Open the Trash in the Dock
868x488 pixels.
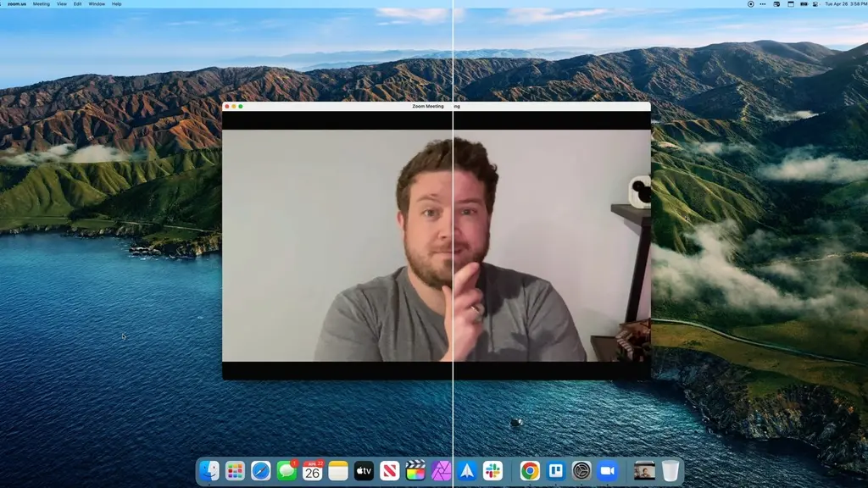point(670,471)
